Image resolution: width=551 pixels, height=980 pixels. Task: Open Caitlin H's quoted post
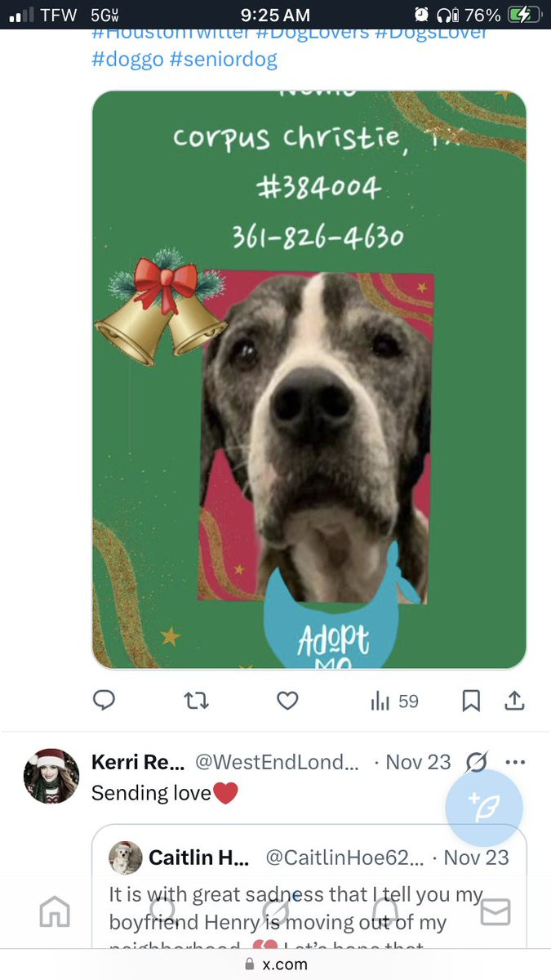[x=309, y=890]
